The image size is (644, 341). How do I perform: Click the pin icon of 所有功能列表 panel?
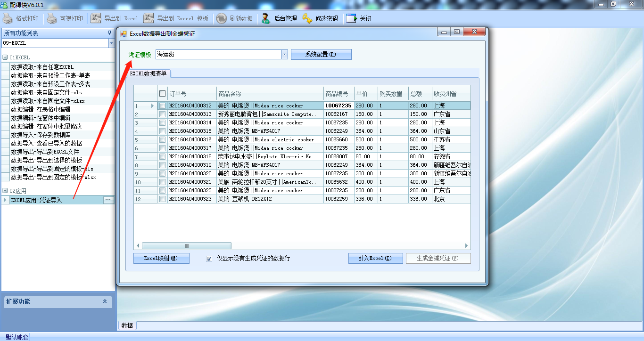(110, 33)
